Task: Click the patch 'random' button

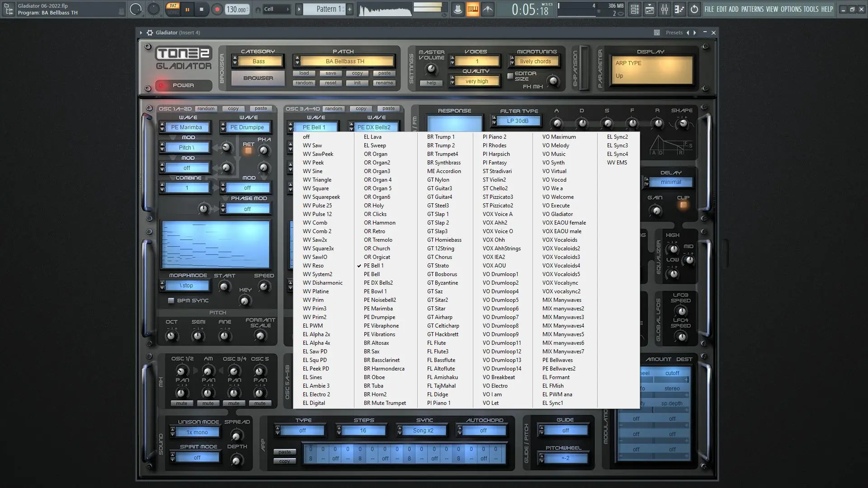Action: coord(304,83)
